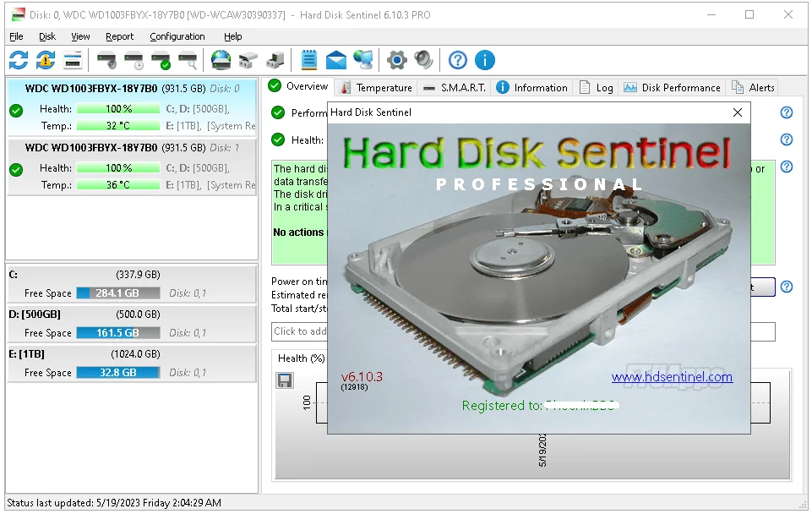This screenshot has width=812, height=514.
Task: Click the speaker sound toolbar icon
Action: 423,60
